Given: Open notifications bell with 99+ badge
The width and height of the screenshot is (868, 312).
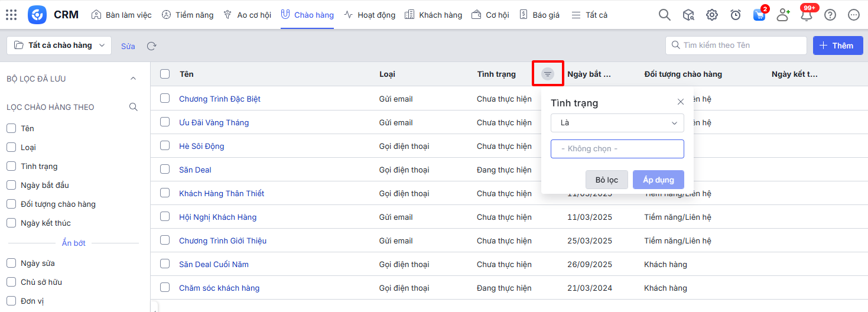Looking at the screenshot, I should pos(807,15).
